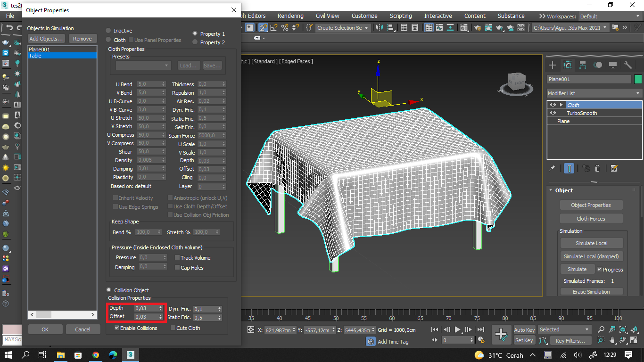Remove the selected modifier with the trash icon

597,168
